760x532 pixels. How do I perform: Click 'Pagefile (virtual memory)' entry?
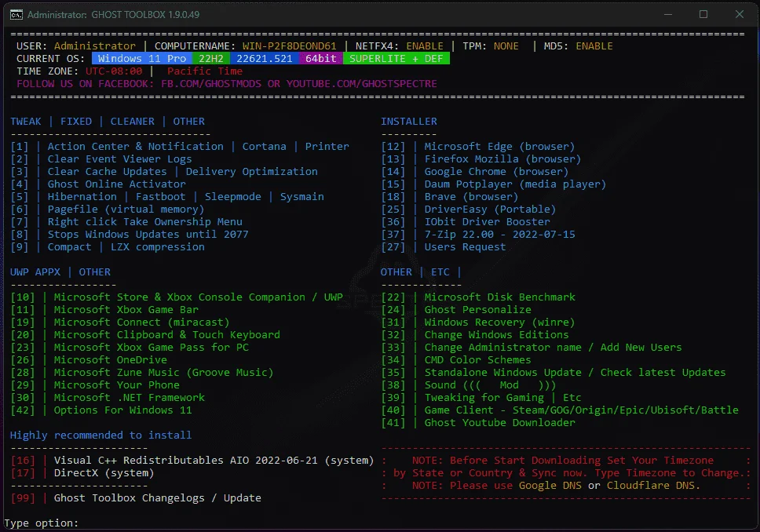tap(126, 210)
